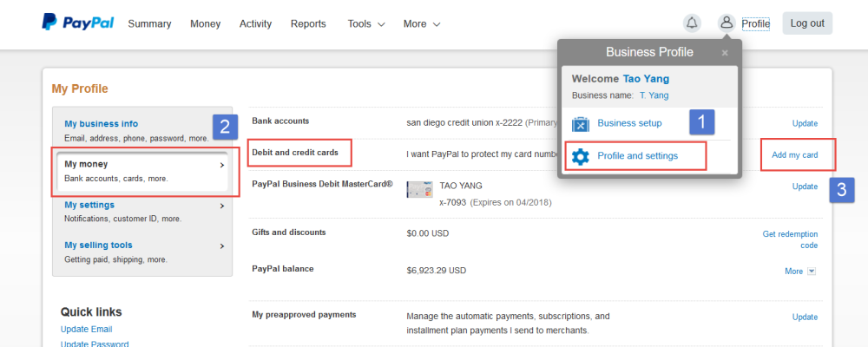The image size is (868, 347).
Task: Expand the More navigation dropdown
Action: (x=422, y=23)
